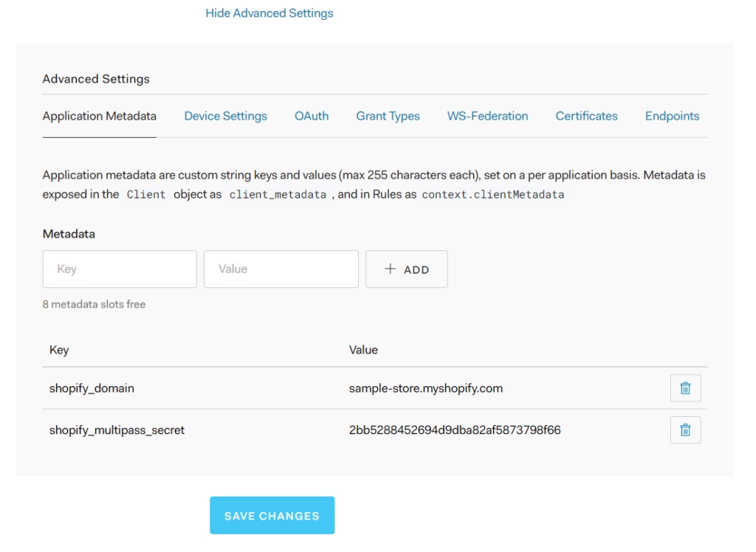
Task: Select the Grant Types tab
Action: coord(388,116)
